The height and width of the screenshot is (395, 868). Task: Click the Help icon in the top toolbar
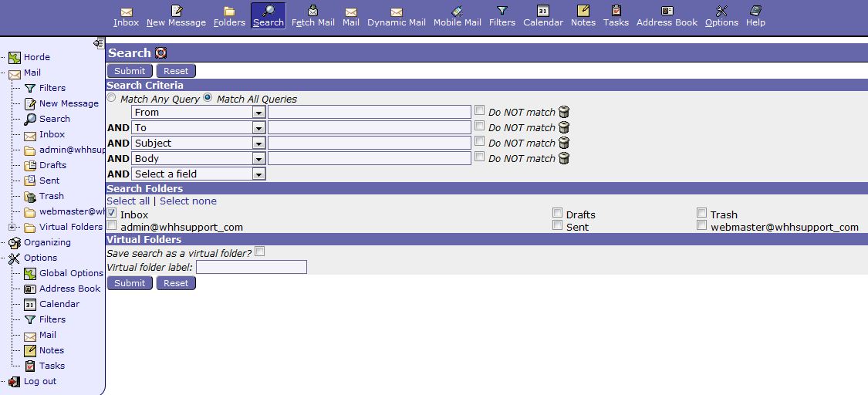tap(755, 11)
